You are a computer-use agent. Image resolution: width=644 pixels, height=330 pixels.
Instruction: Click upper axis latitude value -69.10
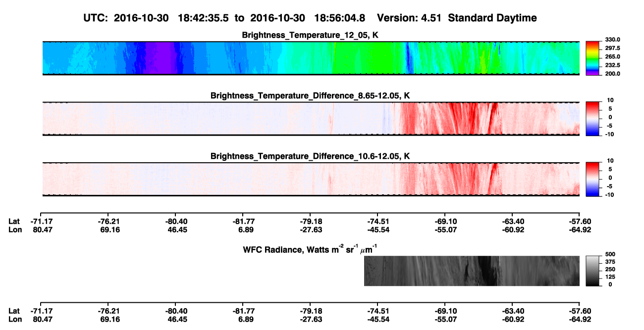(445, 222)
